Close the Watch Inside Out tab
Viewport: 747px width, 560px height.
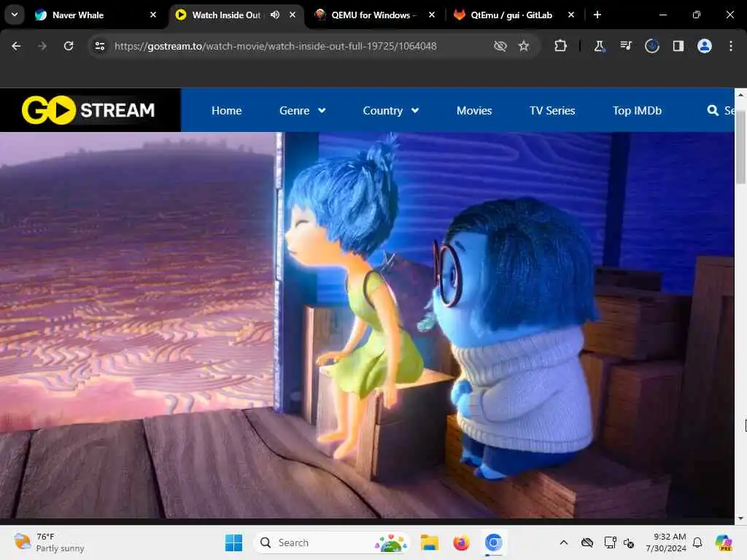coord(293,15)
